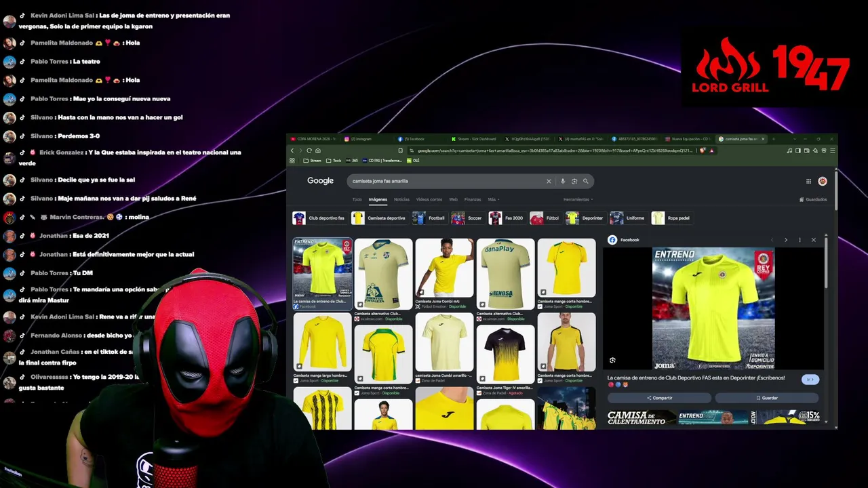868x488 pixels.
Task: Click the Ir visit button in preview
Action: click(x=810, y=380)
